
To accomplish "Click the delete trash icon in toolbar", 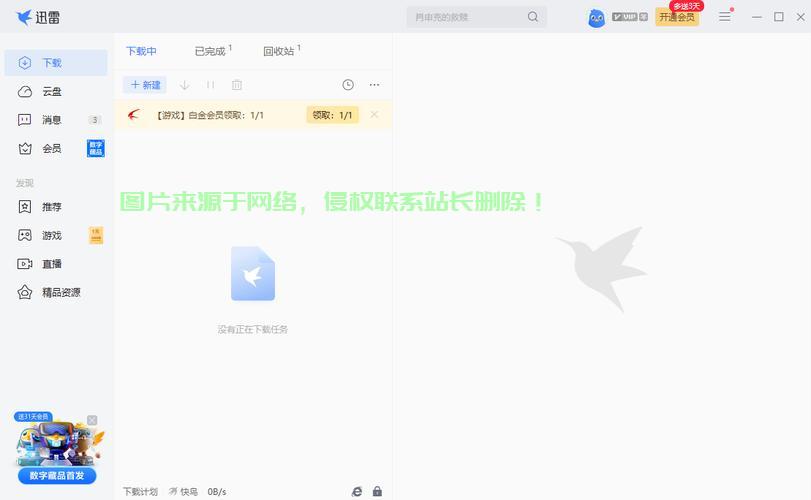I will tap(237, 85).
